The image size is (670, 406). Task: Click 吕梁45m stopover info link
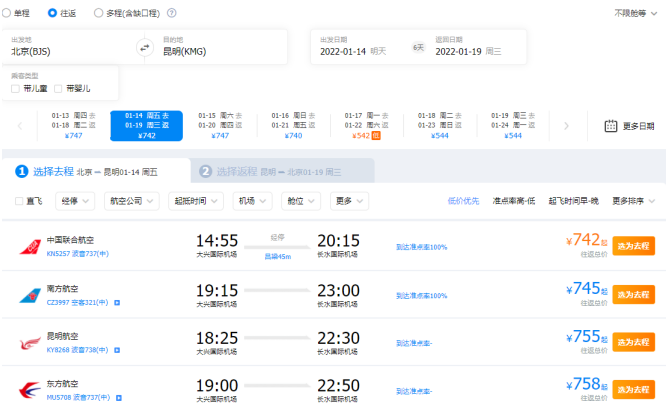tap(278, 256)
